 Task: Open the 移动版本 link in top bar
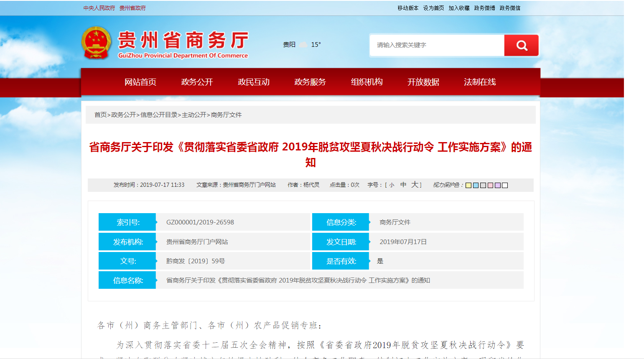(x=408, y=8)
